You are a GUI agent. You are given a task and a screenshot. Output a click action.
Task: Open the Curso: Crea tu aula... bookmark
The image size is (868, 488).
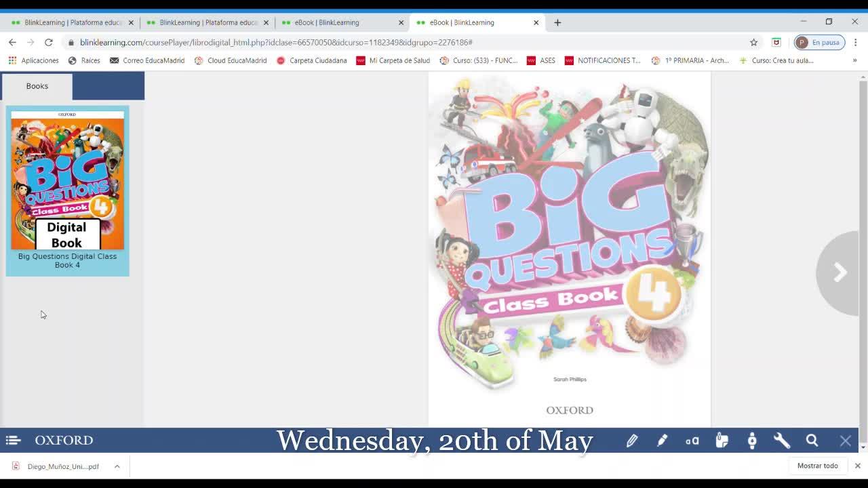tap(776, 60)
